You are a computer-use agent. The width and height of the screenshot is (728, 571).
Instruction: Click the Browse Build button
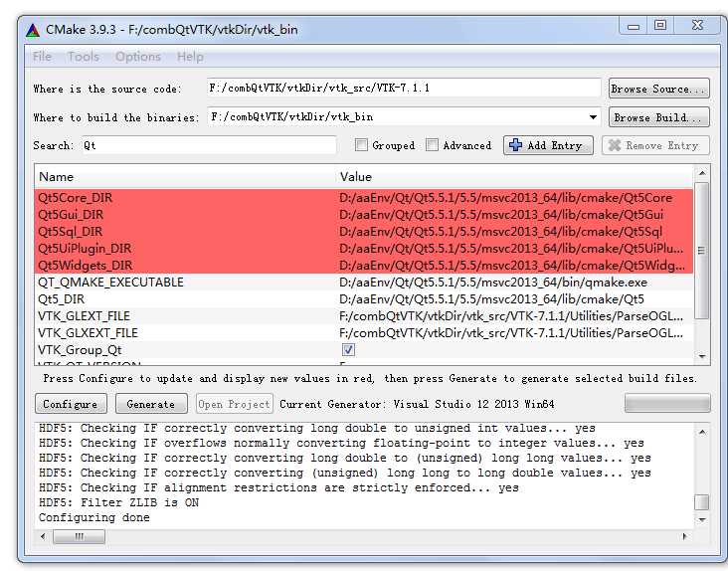pos(659,117)
